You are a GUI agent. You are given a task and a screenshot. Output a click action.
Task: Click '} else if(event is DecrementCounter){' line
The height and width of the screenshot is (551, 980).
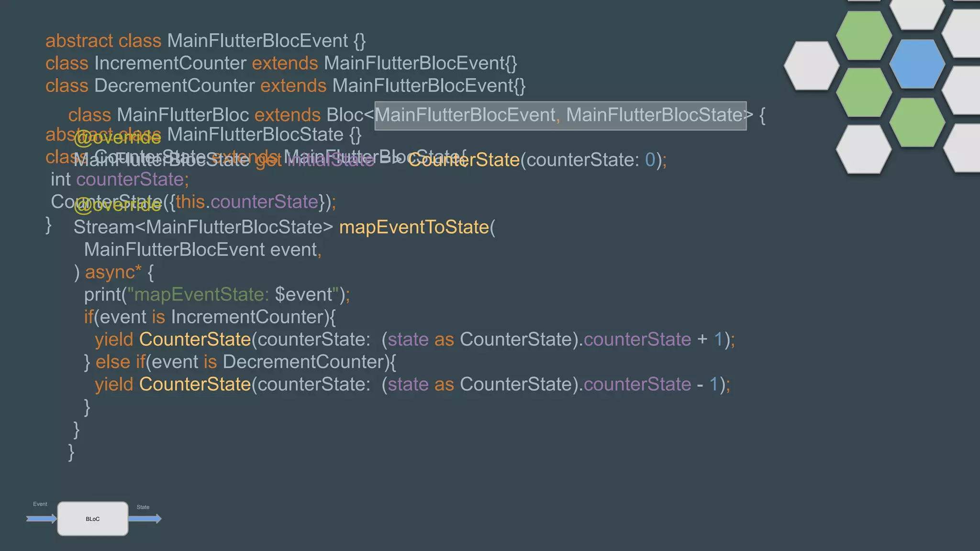240,363
